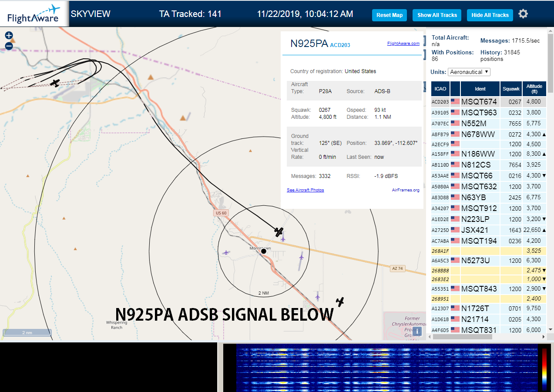Select the MSQT831 aircraft row
This screenshot has width=554, height=392.
tap(489, 330)
